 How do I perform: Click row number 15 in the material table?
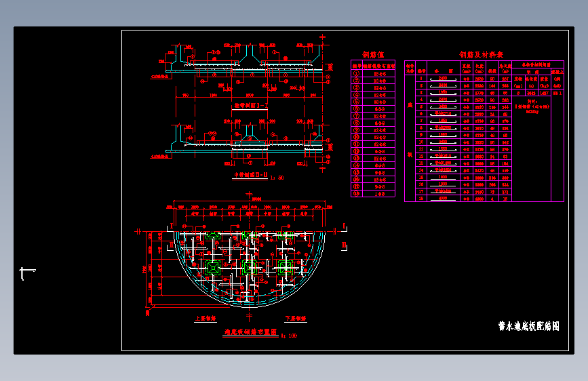coord(421,178)
